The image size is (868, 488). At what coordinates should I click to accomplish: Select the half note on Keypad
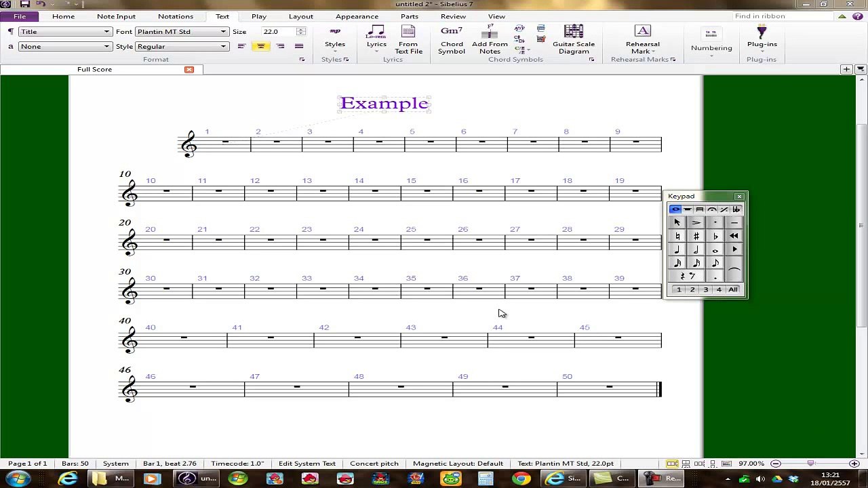[x=696, y=249]
